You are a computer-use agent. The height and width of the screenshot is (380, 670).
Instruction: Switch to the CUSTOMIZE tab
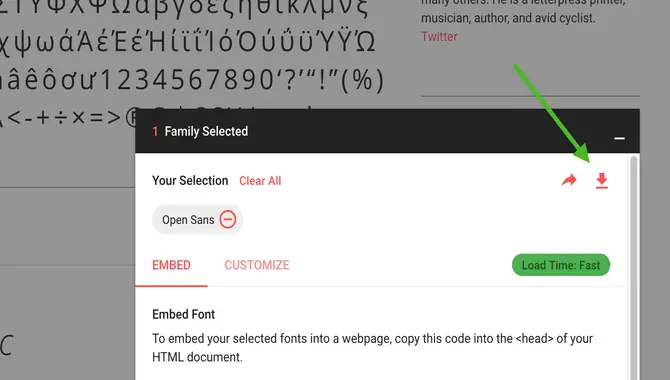click(x=257, y=265)
